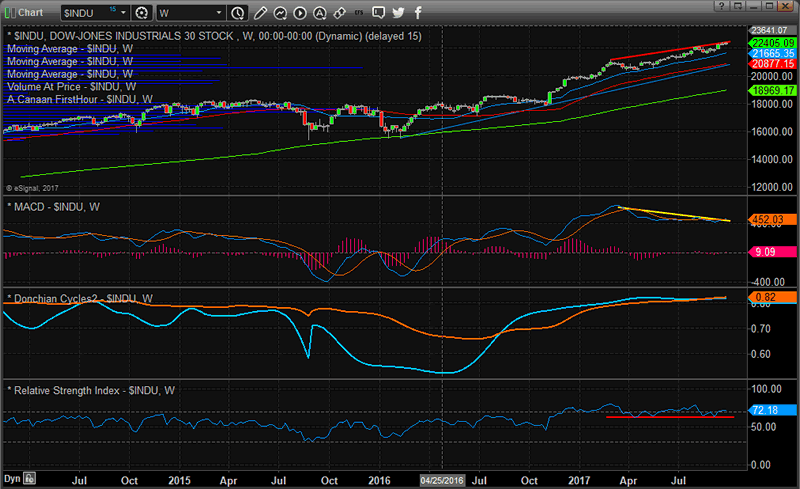Image resolution: width=800 pixels, height=489 pixels.
Task: Share chart via Twitter bird icon
Action: click(x=399, y=13)
